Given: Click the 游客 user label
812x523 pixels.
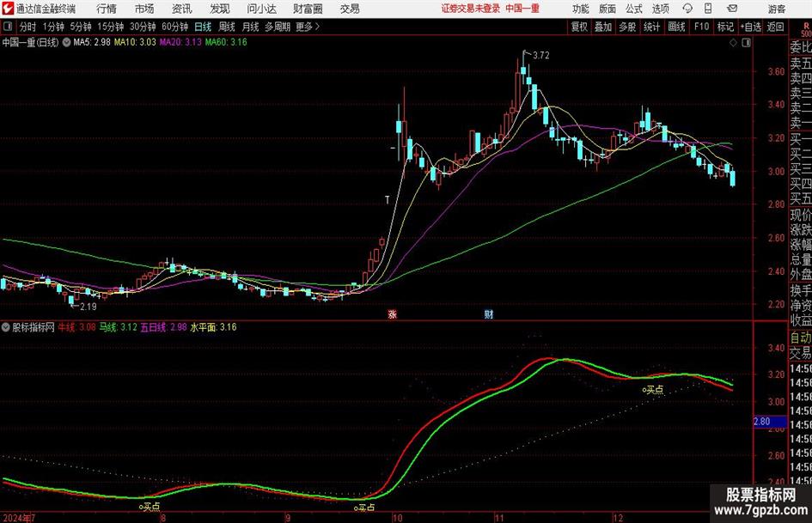Looking at the screenshot, I should coord(776,9).
